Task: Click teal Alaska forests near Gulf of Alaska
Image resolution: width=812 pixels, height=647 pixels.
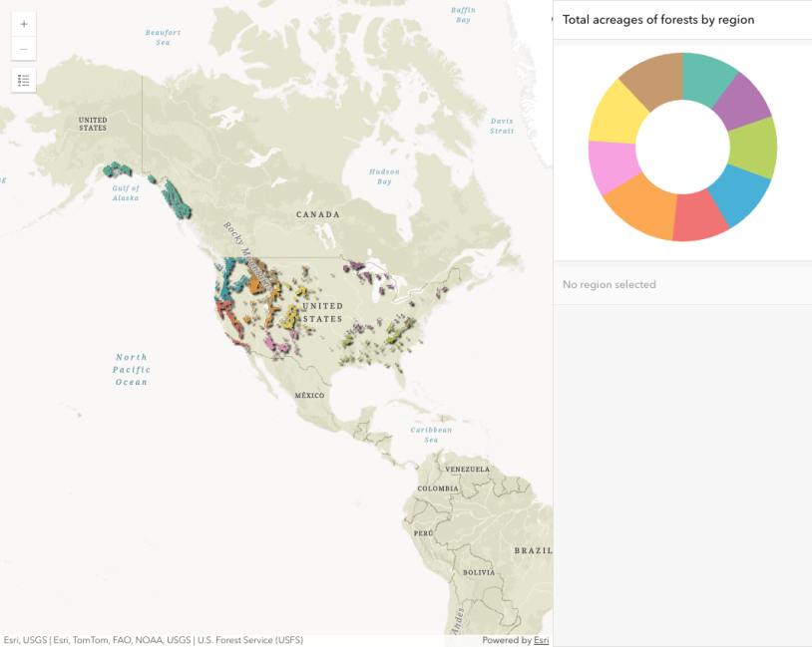Action: pyautogui.click(x=119, y=170)
